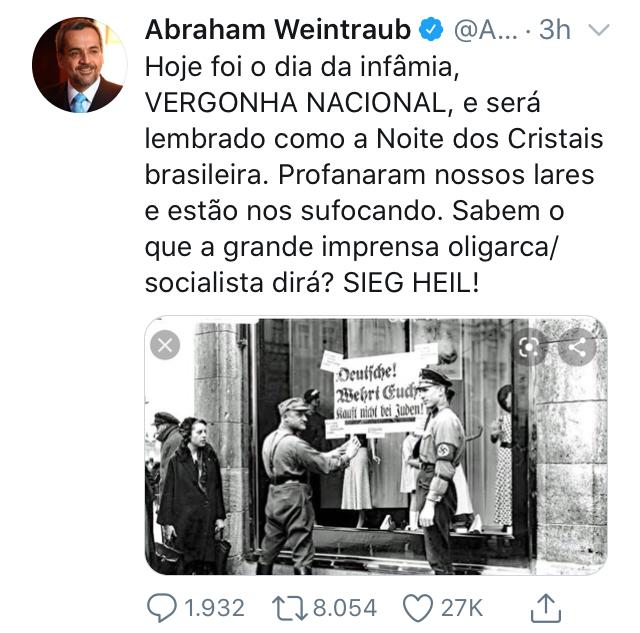Open the black-and-white photo attachment
The height and width of the screenshot is (633, 640).
pyautogui.click(x=376, y=446)
